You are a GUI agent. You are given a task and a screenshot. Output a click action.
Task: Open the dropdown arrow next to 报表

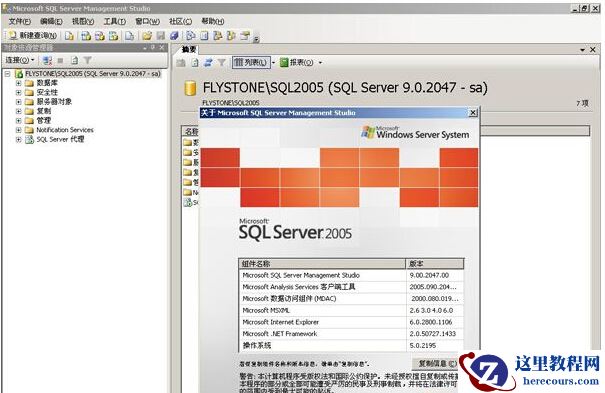tap(320, 62)
